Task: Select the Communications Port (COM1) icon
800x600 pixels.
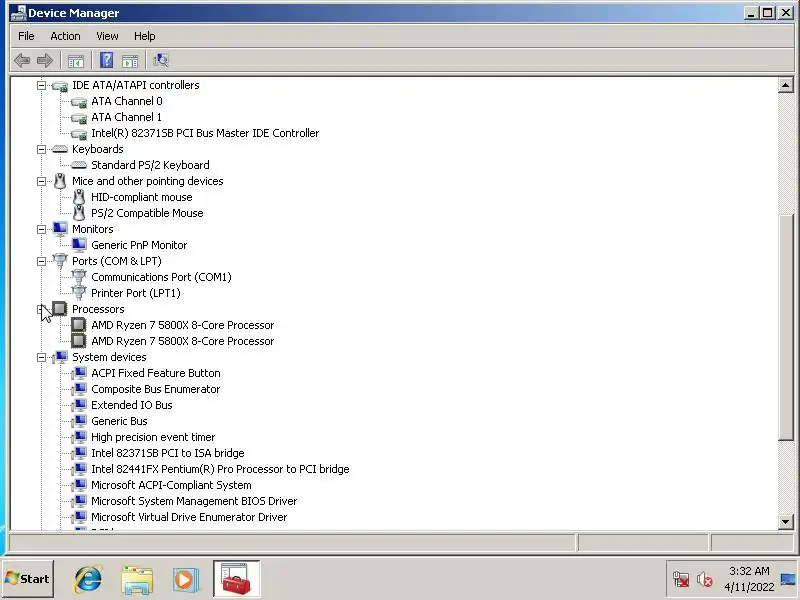Action: (79, 277)
